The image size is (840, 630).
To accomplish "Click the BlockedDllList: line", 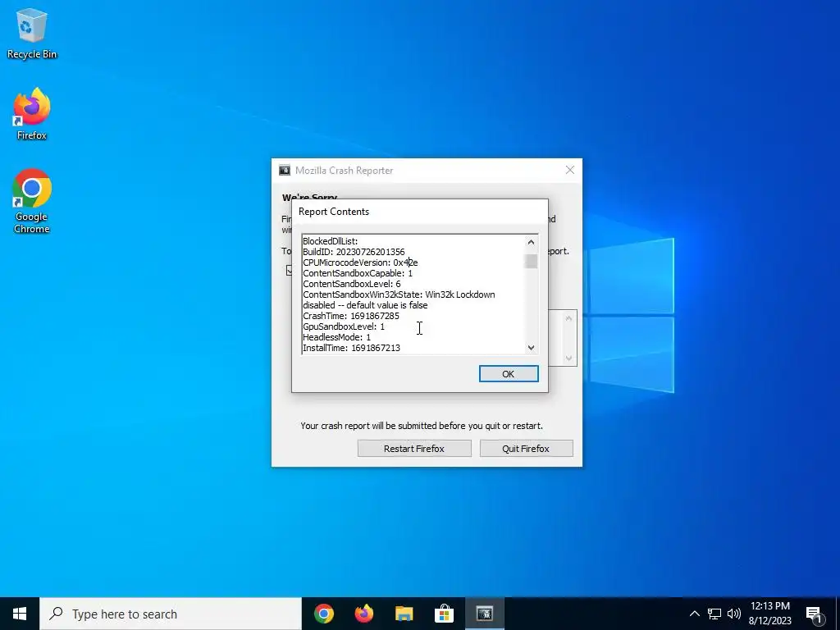I will (x=330, y=241).
